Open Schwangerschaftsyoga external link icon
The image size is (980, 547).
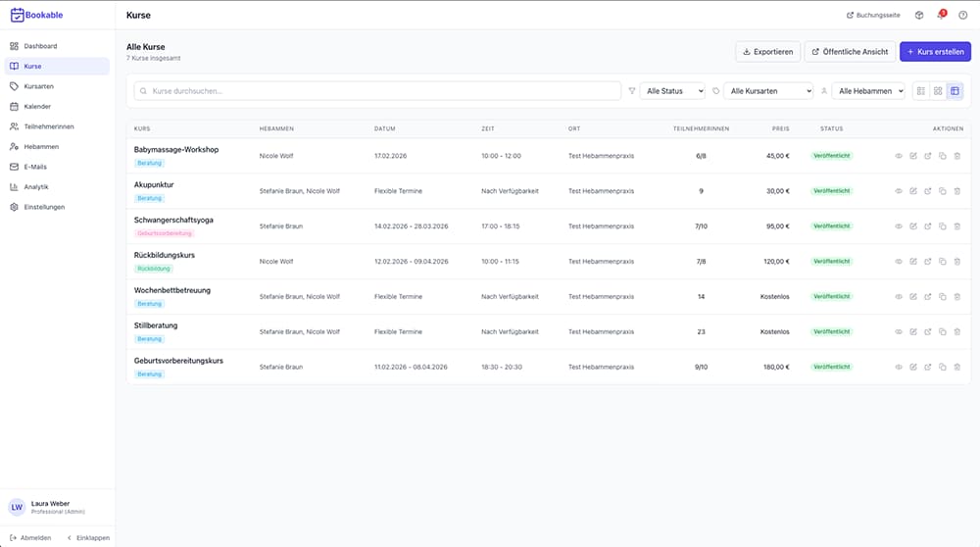pos(927,226)
